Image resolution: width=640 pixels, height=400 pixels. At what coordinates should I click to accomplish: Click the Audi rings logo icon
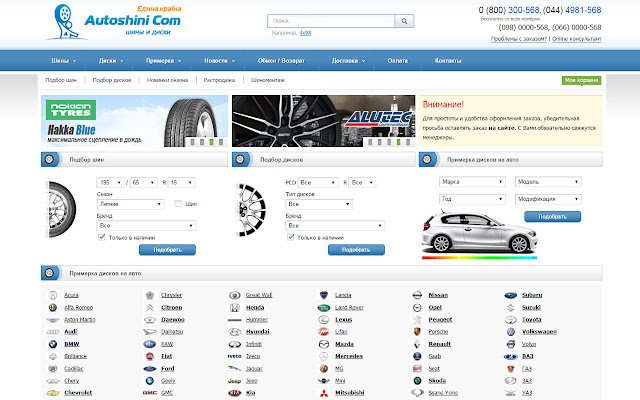[53, 332]
